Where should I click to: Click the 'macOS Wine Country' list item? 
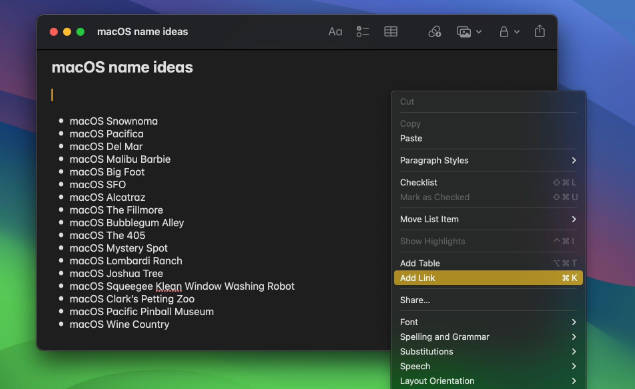coord(119,325)
